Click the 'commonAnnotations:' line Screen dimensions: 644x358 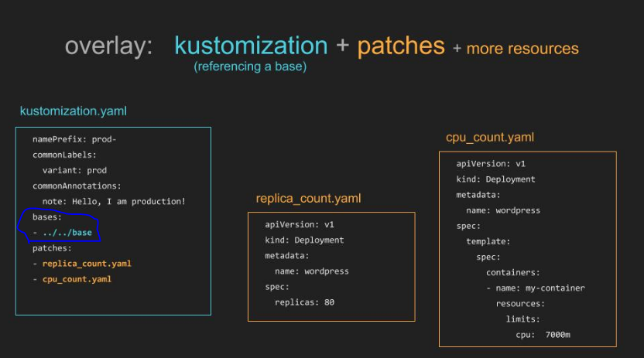tap(77, 186)
